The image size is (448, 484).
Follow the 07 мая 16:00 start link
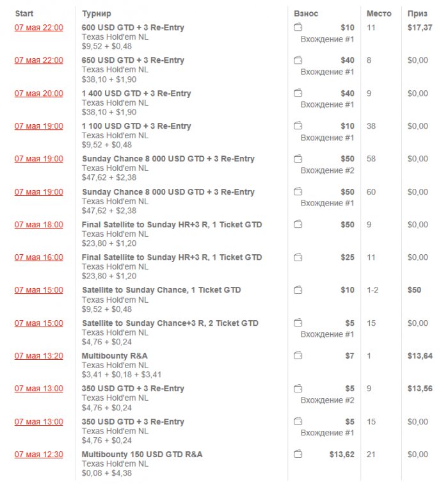pos(39,257)
